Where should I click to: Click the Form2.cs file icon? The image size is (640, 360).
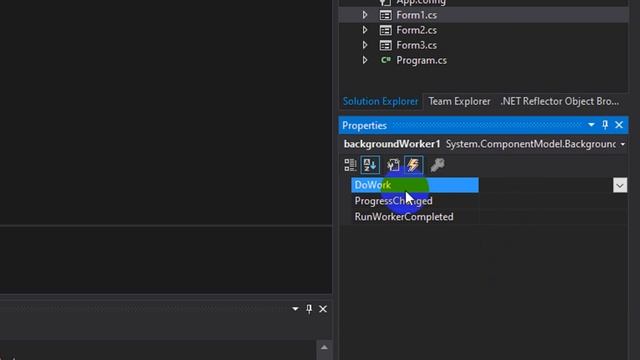click(x=385, y=30)
